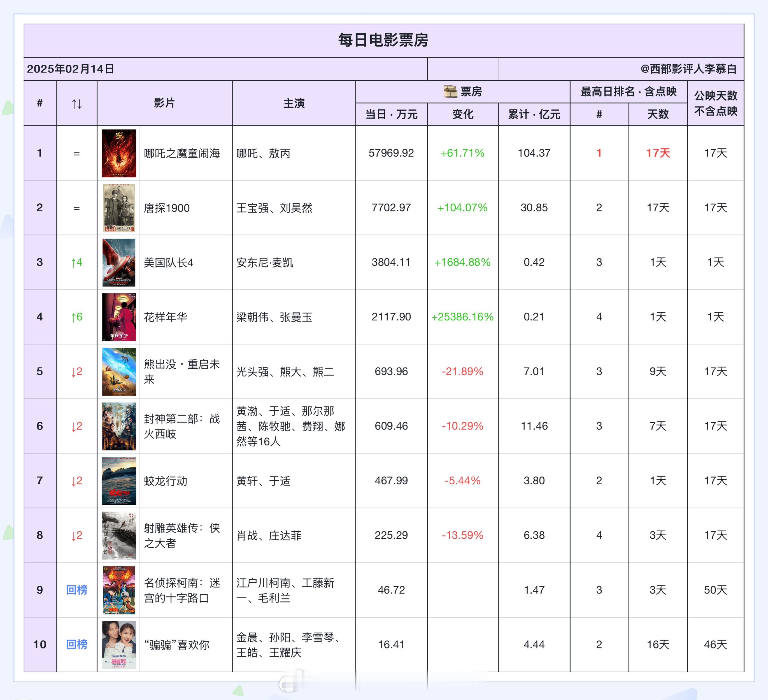
Task: Open the 封神第二部 poster thumbnail
Action: pos(119,426)
